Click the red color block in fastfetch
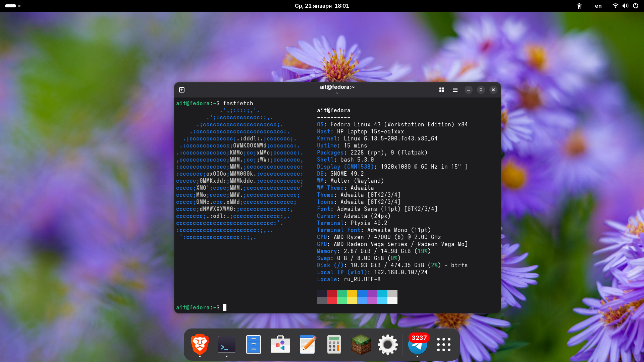The width and height of the screenshot is (644, 362). click(332, 294)
